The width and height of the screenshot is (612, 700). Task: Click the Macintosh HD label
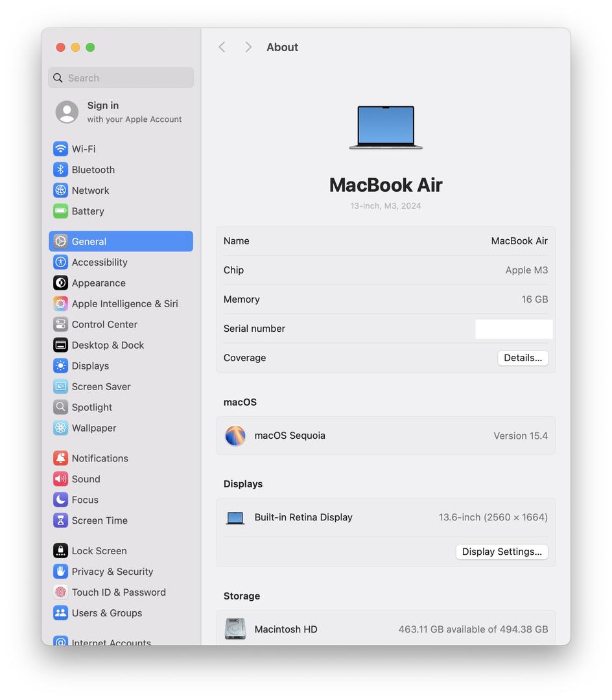[286, 629]
